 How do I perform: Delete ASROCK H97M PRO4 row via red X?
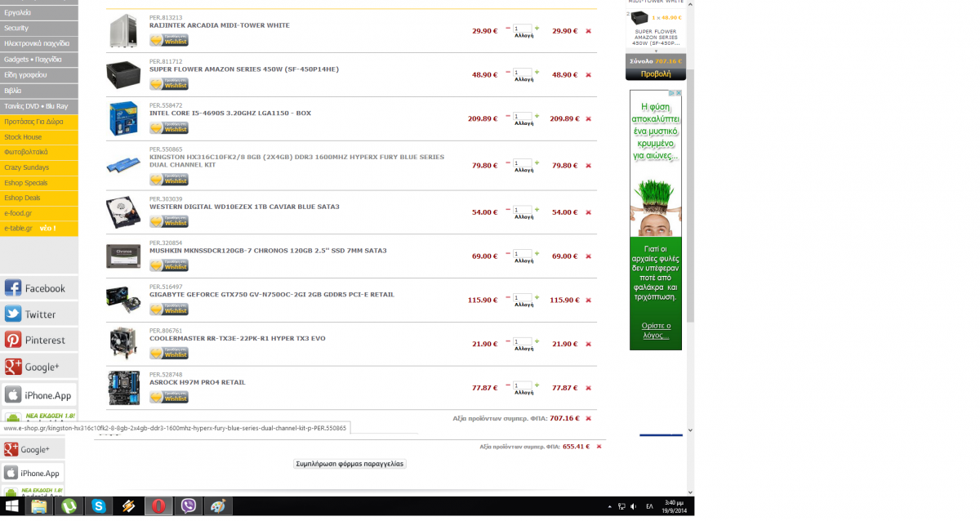588,389
